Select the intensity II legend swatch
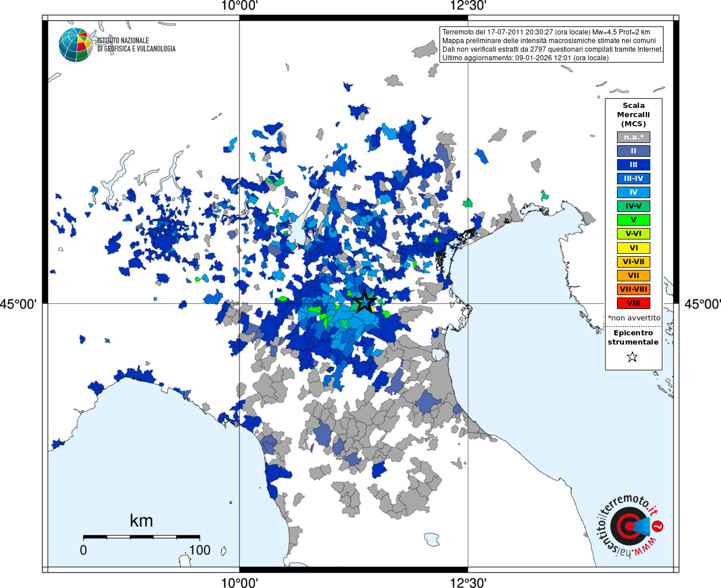The image size is (721, 588). [633, 151]
